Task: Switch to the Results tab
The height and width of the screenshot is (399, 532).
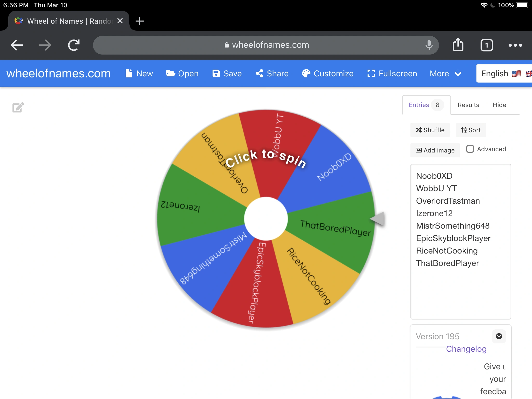Action: coord(468,105)
